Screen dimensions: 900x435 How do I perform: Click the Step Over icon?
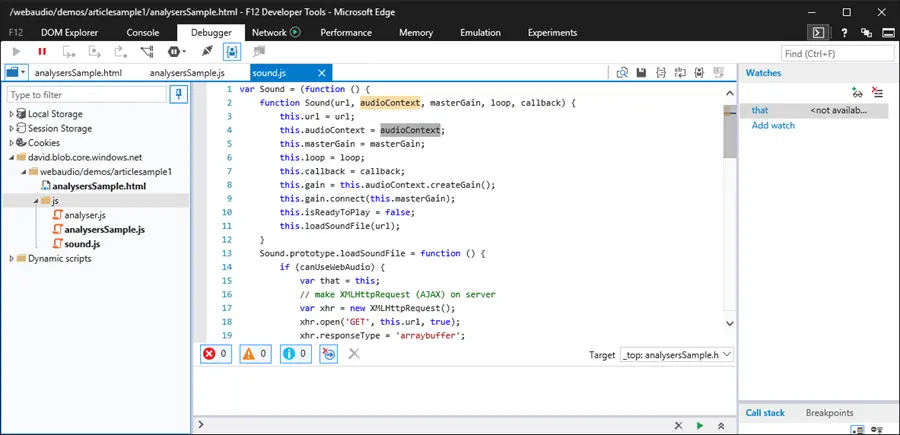tap(95, 52)
